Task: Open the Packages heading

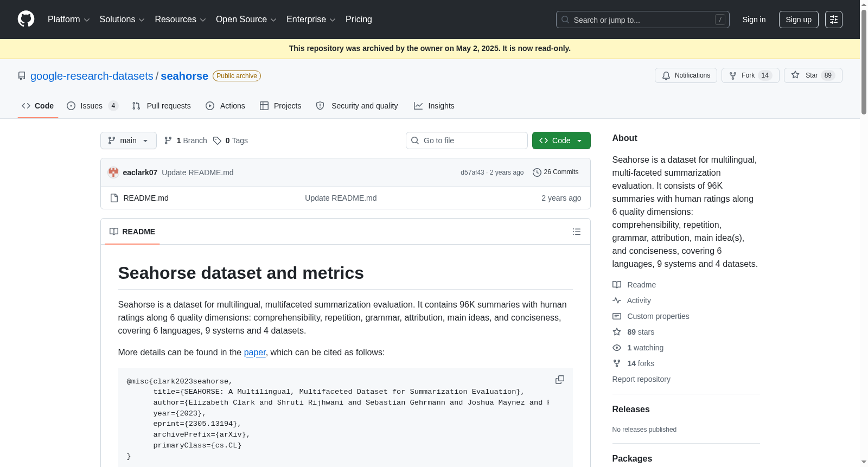Action: pos(632,459)
